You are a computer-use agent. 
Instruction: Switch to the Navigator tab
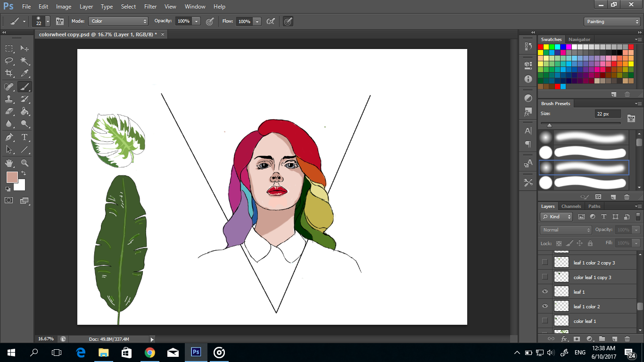(579, 40)
